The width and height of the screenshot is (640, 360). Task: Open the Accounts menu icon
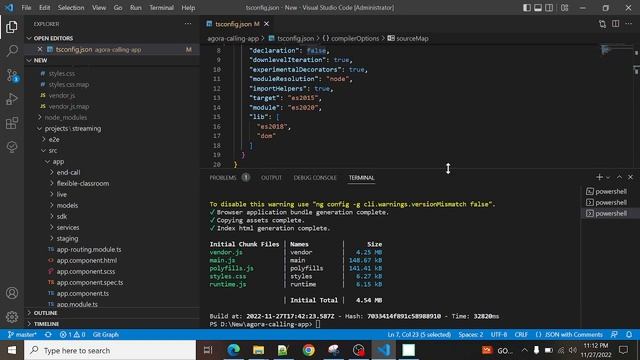[12, 293]
